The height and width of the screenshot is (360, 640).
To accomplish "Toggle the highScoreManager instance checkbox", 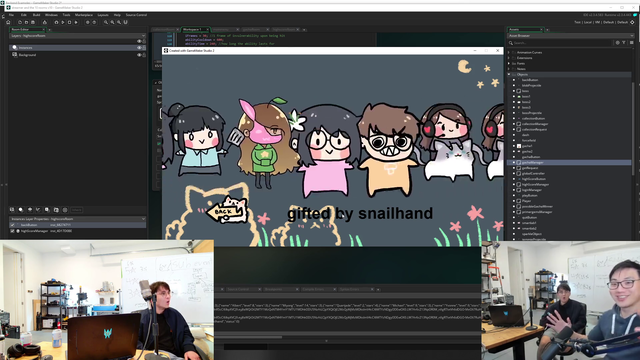I will point(12,231).
